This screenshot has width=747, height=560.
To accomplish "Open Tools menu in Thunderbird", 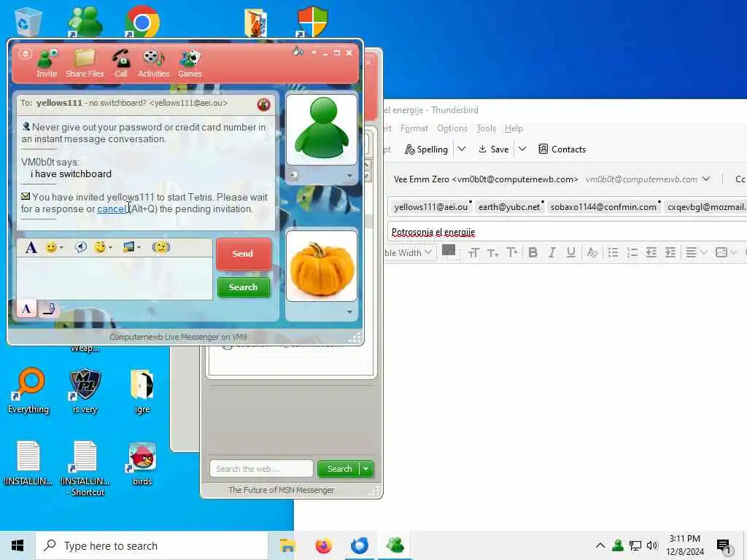I will [x=487, y=128].
